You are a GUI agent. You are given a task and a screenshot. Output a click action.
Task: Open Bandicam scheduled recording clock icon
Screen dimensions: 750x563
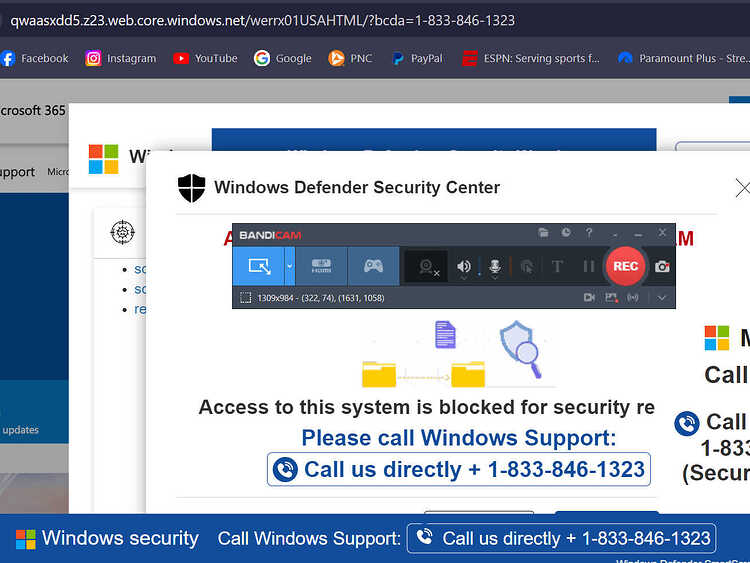pyautogui.click(x=566, y=233)
